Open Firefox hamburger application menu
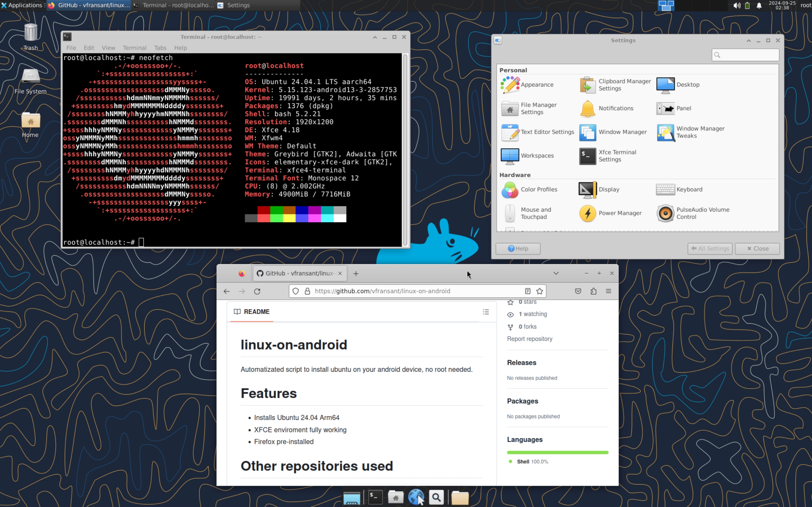The width and height of the screenshot is (812, 507). (608, 291)
